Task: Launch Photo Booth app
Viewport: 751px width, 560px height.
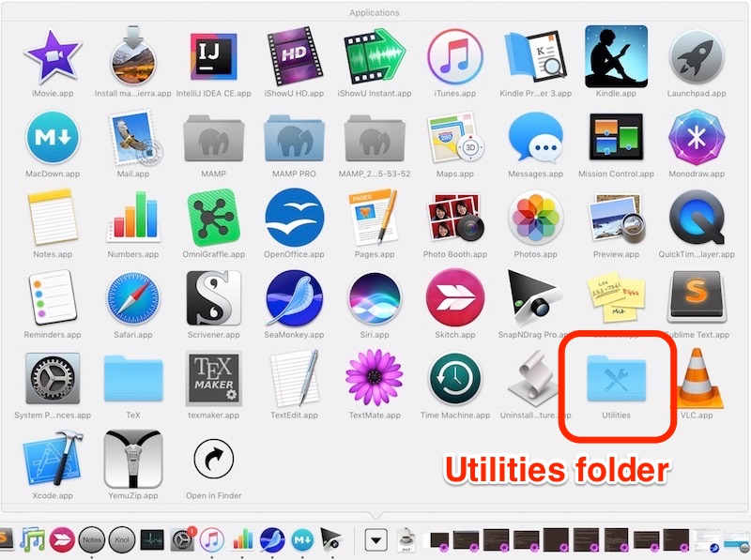Action: [455, 216]
